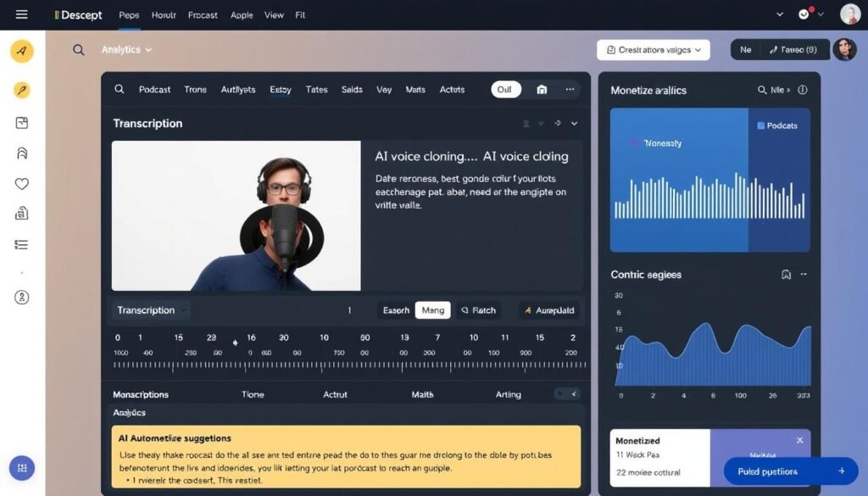Open the Analytics dropdown
This screenshot has height=496, width=868.
(127, 49)
